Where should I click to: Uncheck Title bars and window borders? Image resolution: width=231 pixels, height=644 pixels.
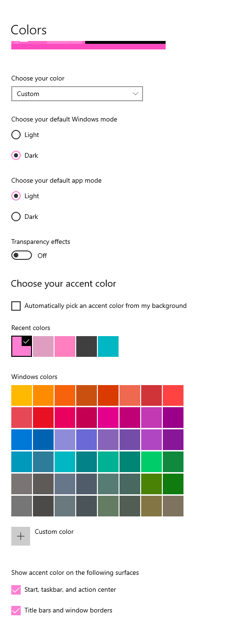[16, 611]
